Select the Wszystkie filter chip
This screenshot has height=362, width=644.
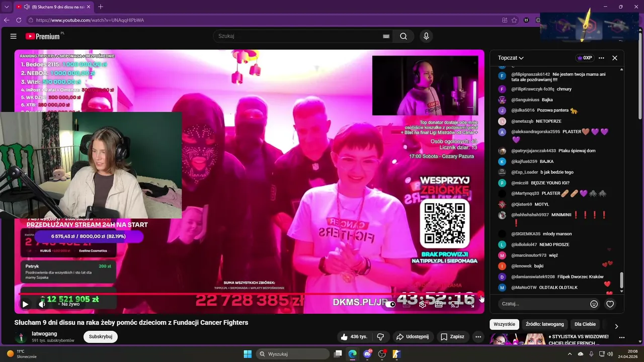point(504,324)
